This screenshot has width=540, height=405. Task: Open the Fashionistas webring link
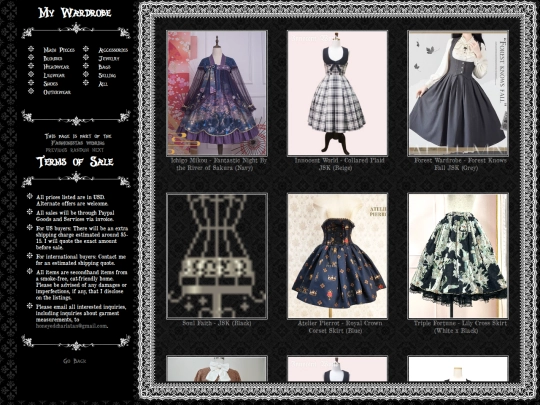click(x=78, y=143)
